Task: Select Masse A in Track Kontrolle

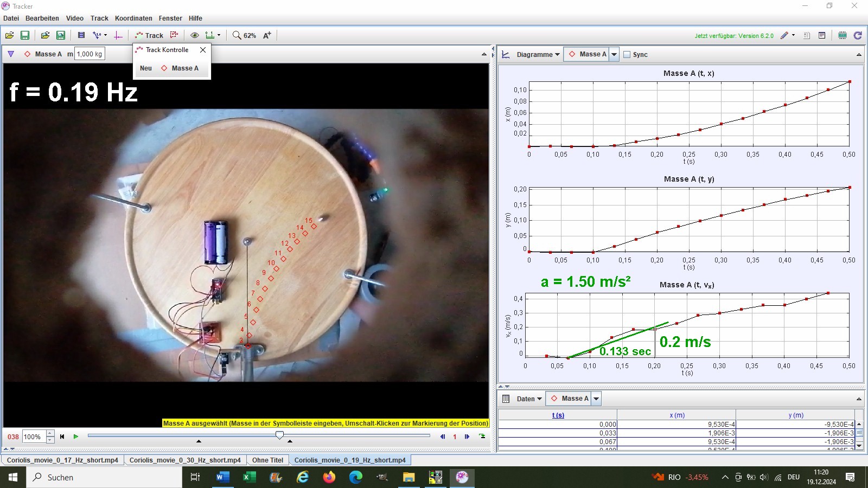Action: (x=180, y=68)
